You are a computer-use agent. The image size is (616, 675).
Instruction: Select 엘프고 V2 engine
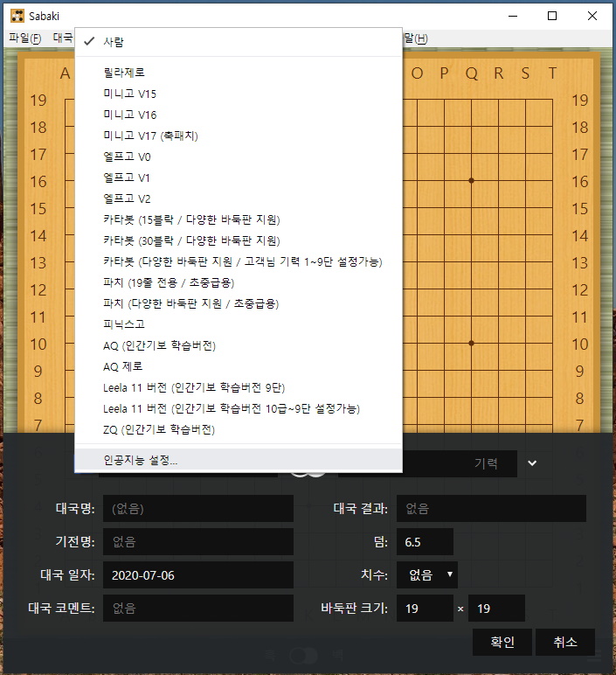(x=239, y=198)
